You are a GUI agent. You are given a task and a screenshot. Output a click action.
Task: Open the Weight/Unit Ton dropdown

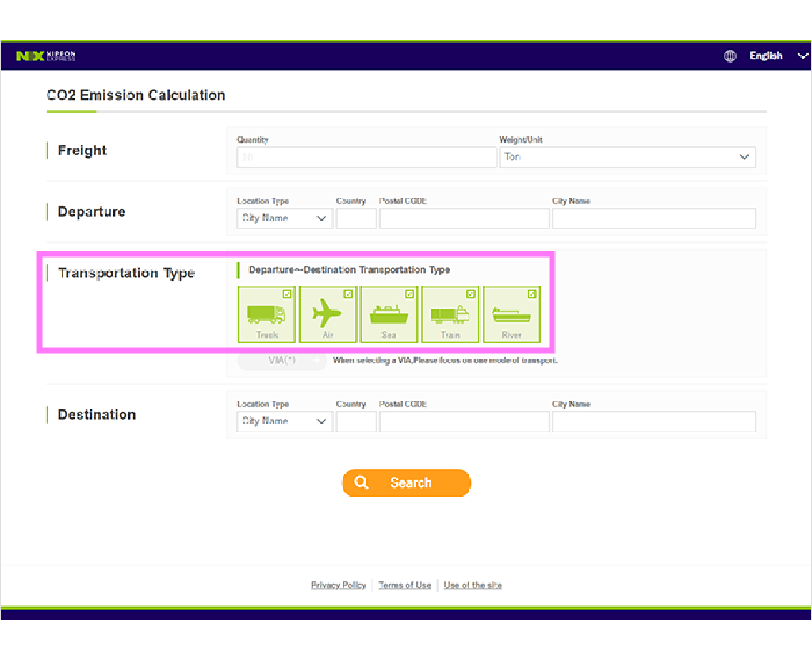(x=627, y=157)
